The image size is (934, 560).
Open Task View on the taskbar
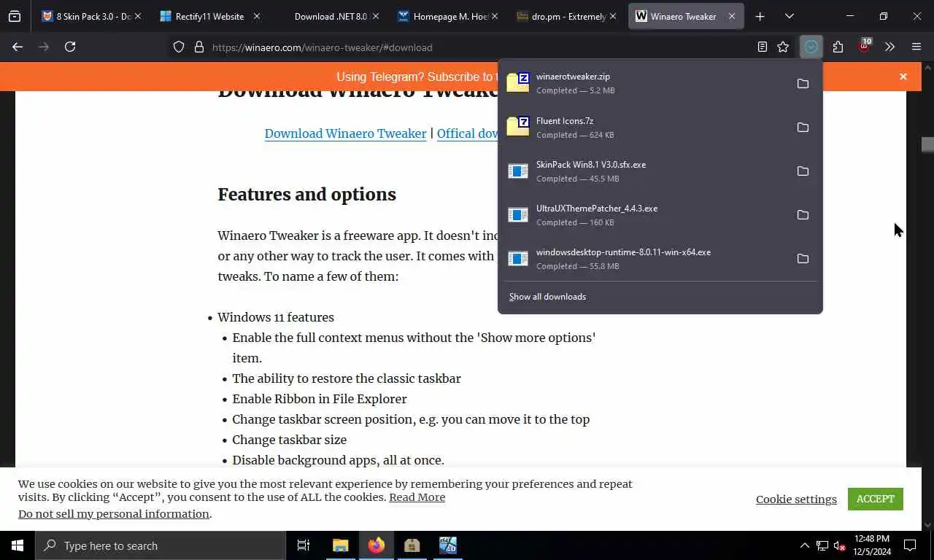click(x=304, y=545)
